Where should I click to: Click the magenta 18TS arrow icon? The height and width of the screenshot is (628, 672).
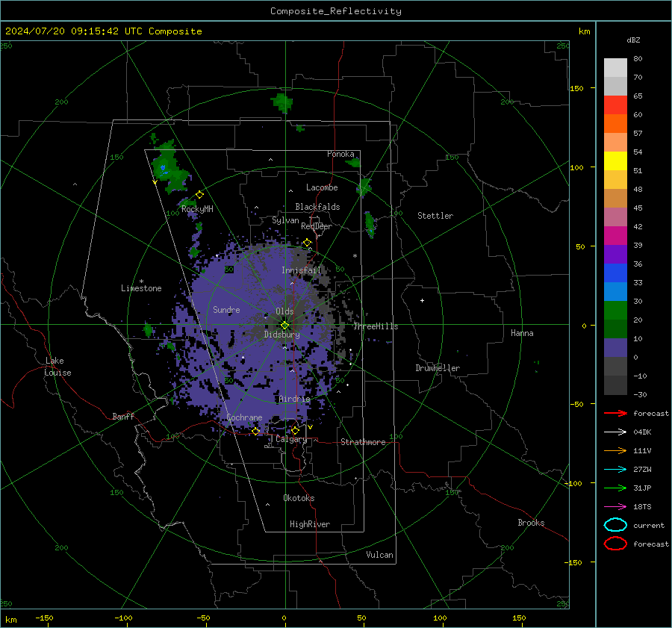pyautogui.click(x=615, y=507)
